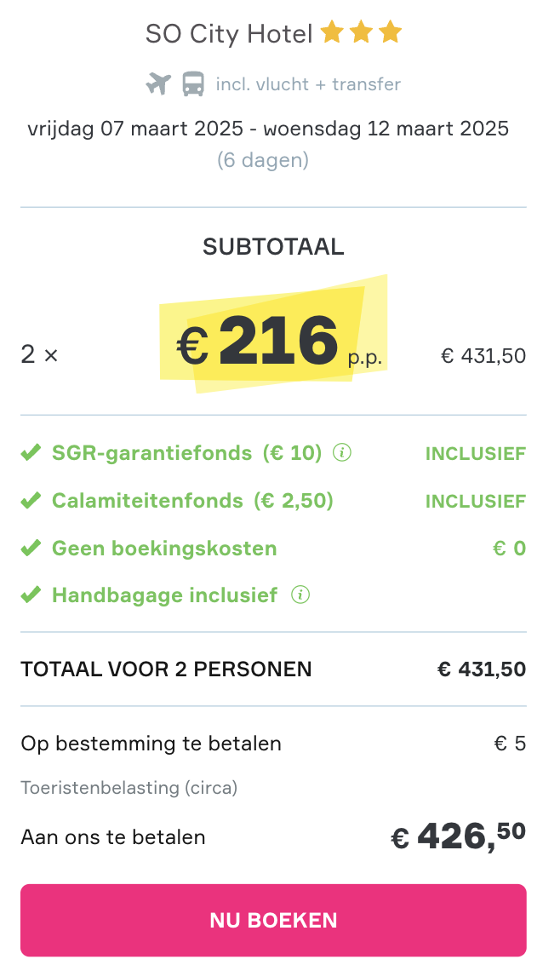Click the 'incl. vlucht + transfer' text

tap(308, 84)
